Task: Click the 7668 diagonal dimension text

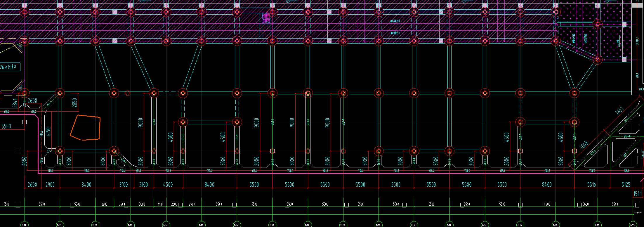Action: pyautogui.click(x=584, y=145)
